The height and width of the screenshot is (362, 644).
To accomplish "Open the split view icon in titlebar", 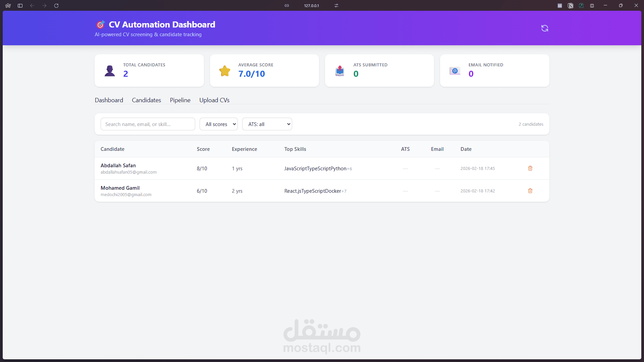I will 592,6.
